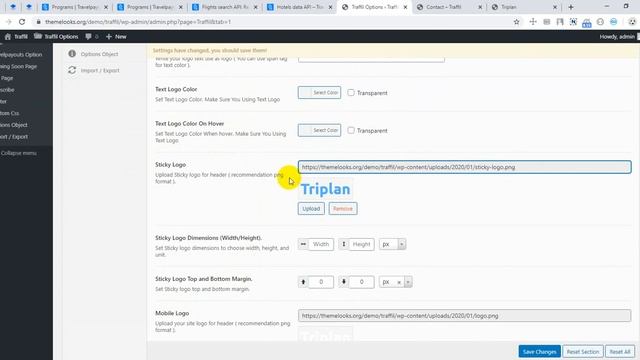Click the light-blue round extension icon
This screenshot has width=640, height=360.
pos(613,22)
